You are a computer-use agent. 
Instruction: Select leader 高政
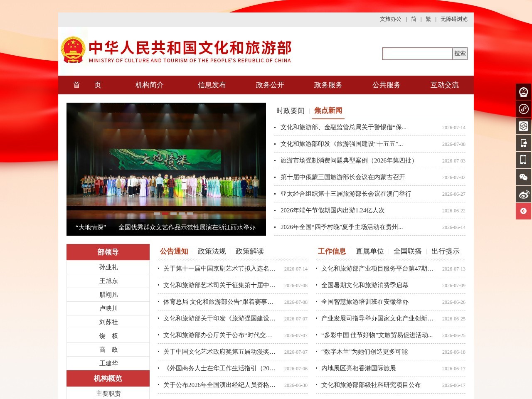tap(108, 350)
